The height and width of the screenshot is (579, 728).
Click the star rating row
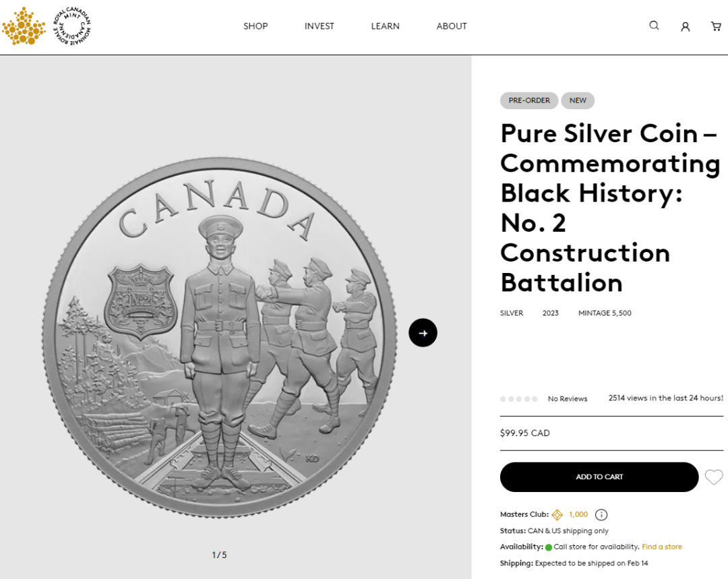[518, 399]
